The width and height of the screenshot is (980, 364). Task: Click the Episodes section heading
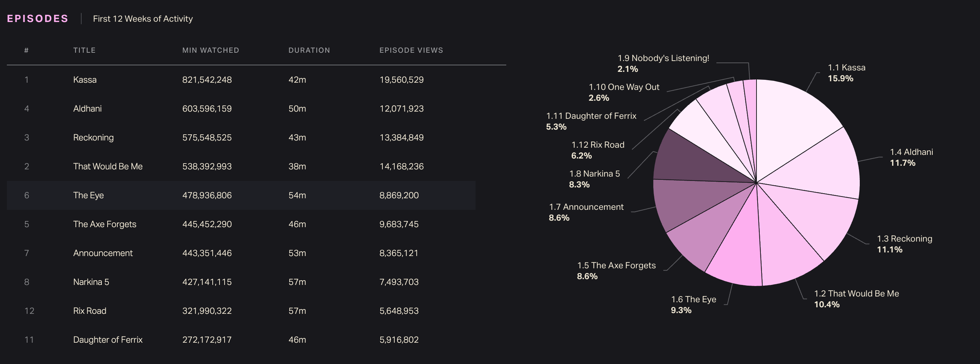coord(38,19)
